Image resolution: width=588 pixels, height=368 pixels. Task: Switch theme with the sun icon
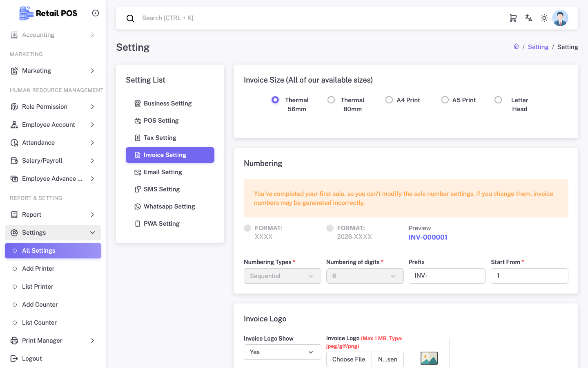click(544, 18)
